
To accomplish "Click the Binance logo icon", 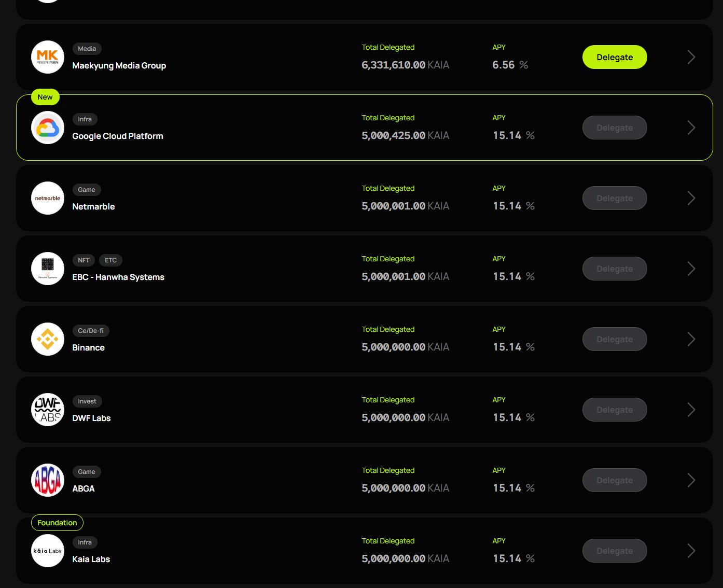I will tap(48, 339).
